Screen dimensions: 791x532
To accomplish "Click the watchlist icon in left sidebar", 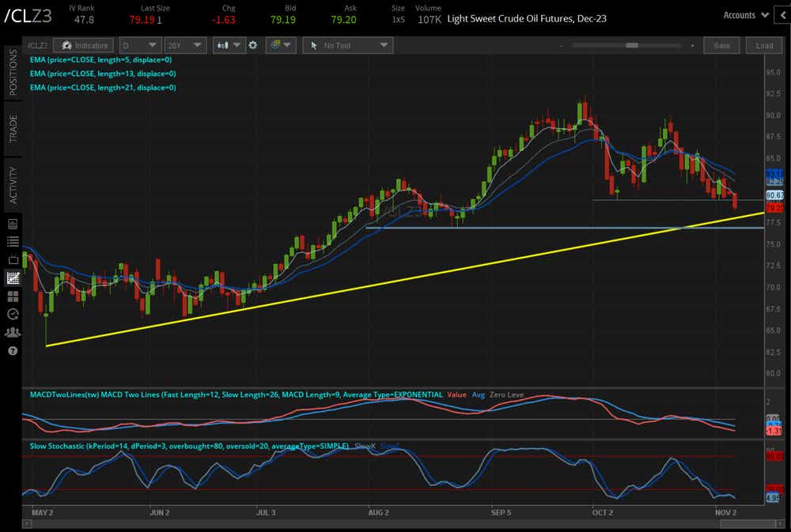I will pyautogui.click(x=13, y=241).
